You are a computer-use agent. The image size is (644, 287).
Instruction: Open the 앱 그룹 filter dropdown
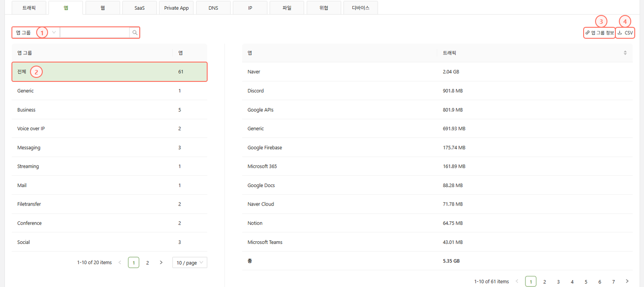[36, 33]
